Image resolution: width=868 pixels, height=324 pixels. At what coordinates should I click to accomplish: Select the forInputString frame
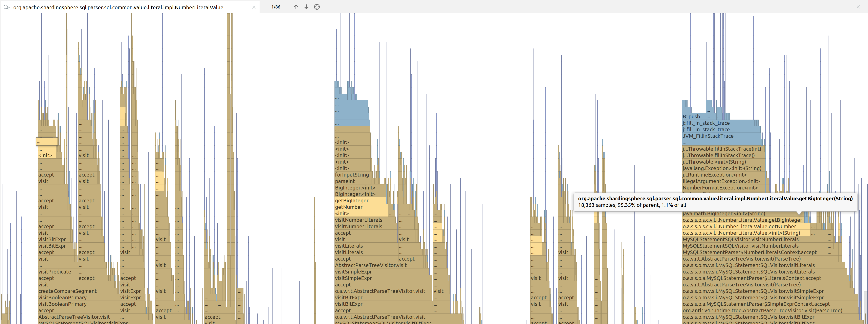coord(352,175)
